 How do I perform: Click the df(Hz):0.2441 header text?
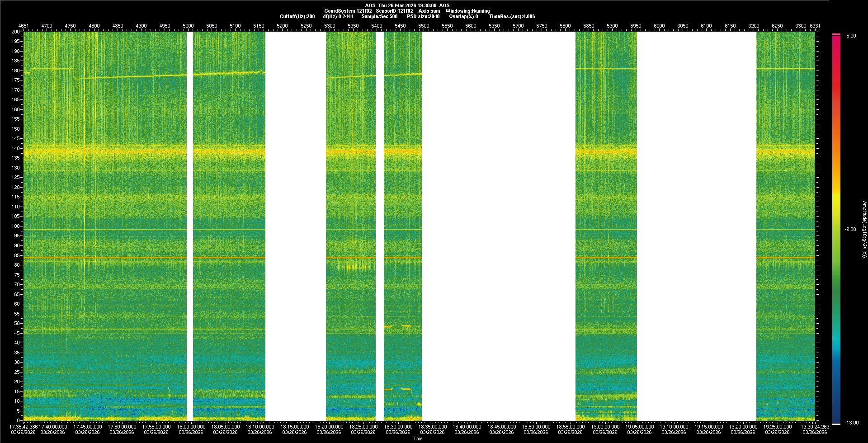click(x=338, y=16)
